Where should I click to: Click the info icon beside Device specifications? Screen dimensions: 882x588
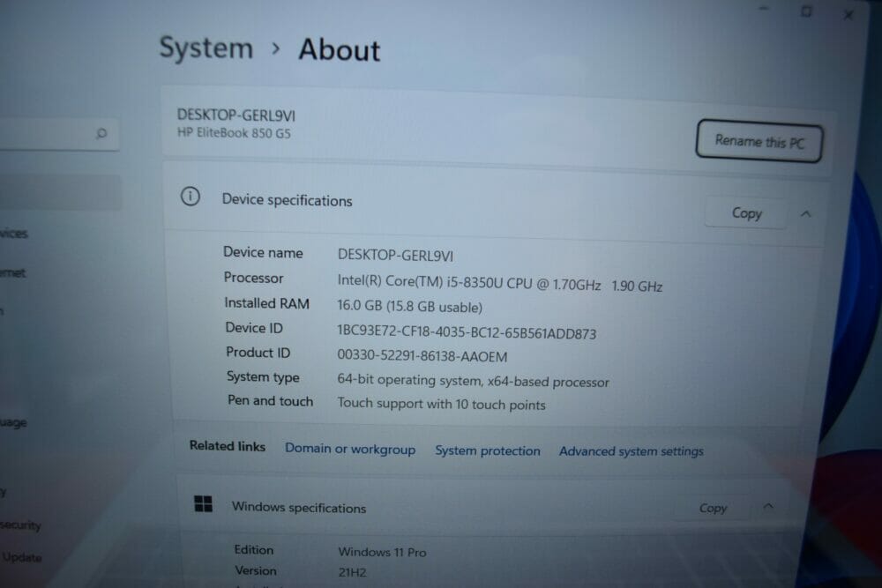(191, 197)
